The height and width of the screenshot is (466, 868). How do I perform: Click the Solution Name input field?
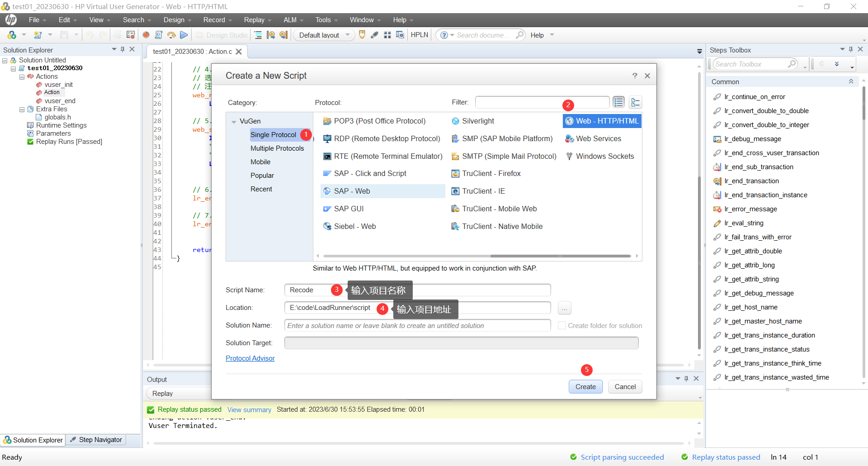click(417, 325)
